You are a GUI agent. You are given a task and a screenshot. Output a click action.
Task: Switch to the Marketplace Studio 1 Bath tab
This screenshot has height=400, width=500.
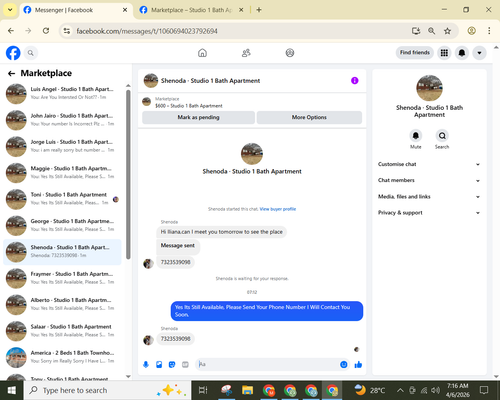coord(191,10)
